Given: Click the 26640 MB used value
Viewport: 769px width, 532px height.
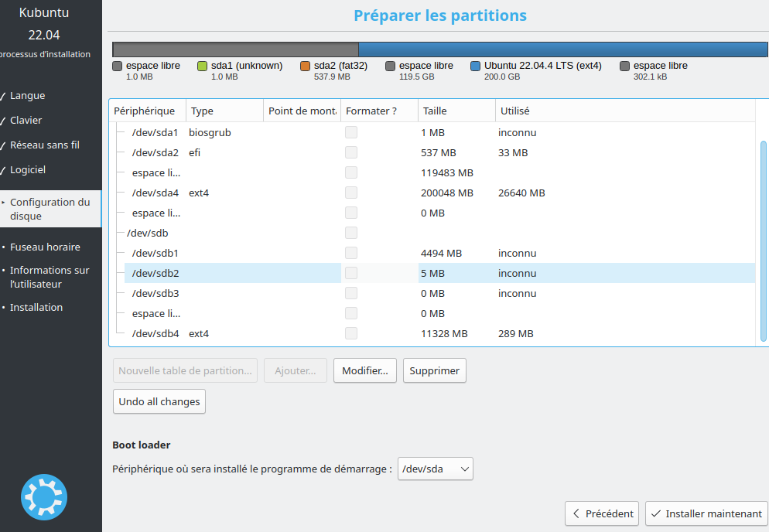Looking at the screenshot, I should (521, 193).
